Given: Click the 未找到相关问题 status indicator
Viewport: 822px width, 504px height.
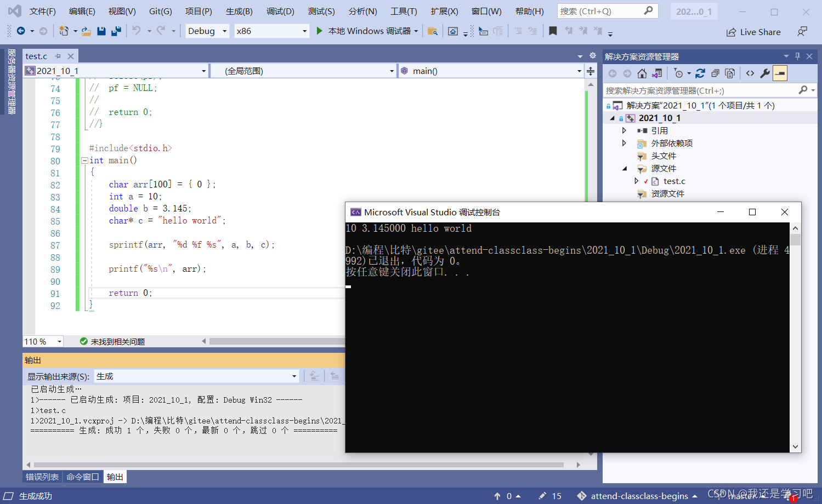Looking at the screenshot, I should click(112, 341).
